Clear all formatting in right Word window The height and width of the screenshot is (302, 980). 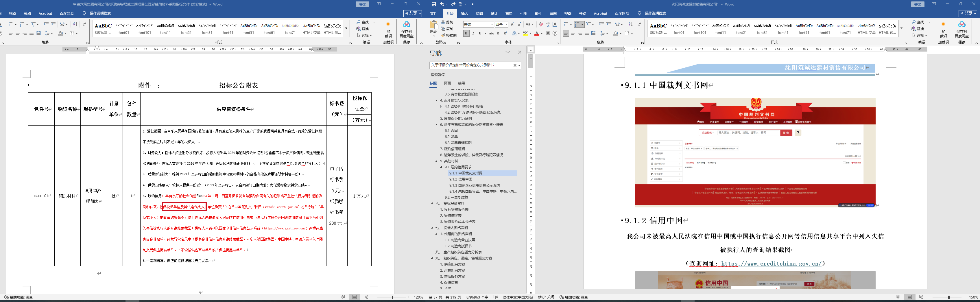click(x=541, y=24)
